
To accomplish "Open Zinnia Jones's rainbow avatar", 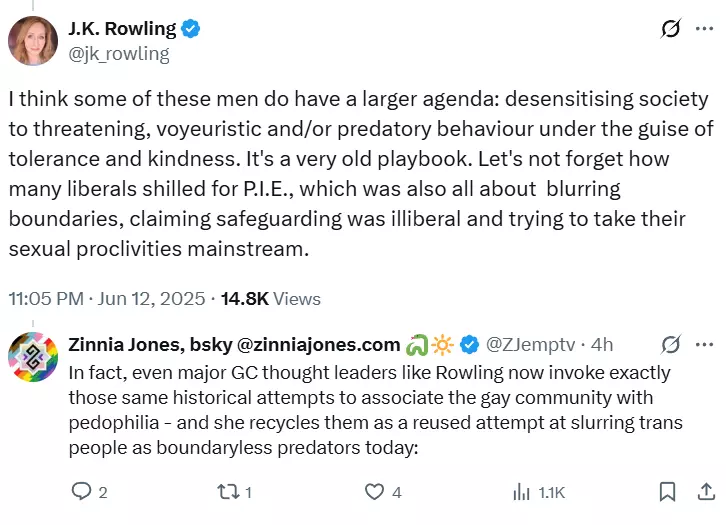I will click(33, 357).
